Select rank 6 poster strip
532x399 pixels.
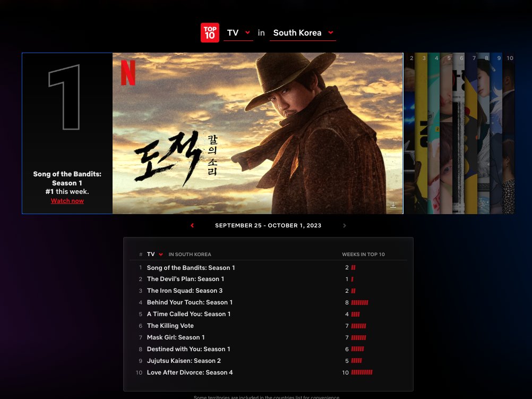[x=459, y=133]
